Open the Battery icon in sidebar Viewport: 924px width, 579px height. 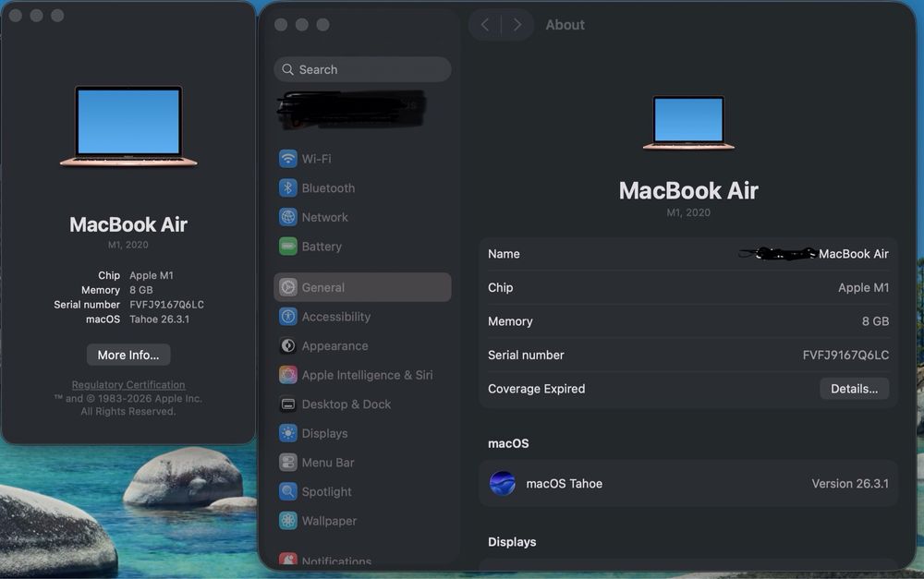point(287,247)
